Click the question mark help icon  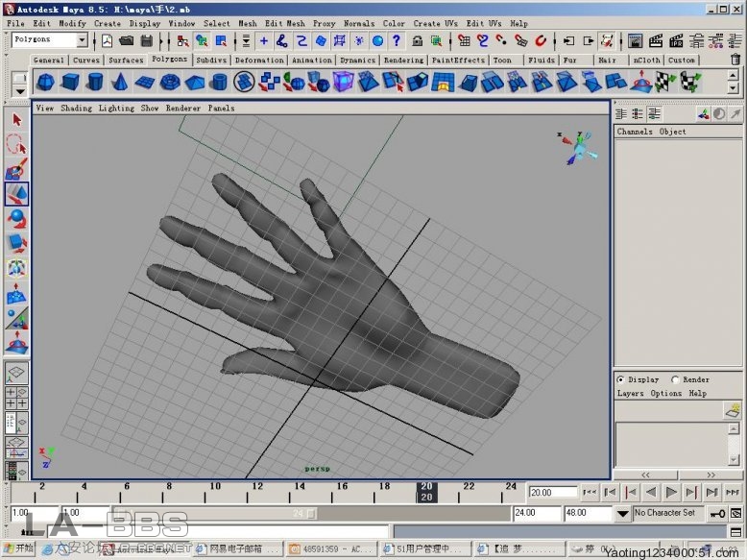(396, 41)
